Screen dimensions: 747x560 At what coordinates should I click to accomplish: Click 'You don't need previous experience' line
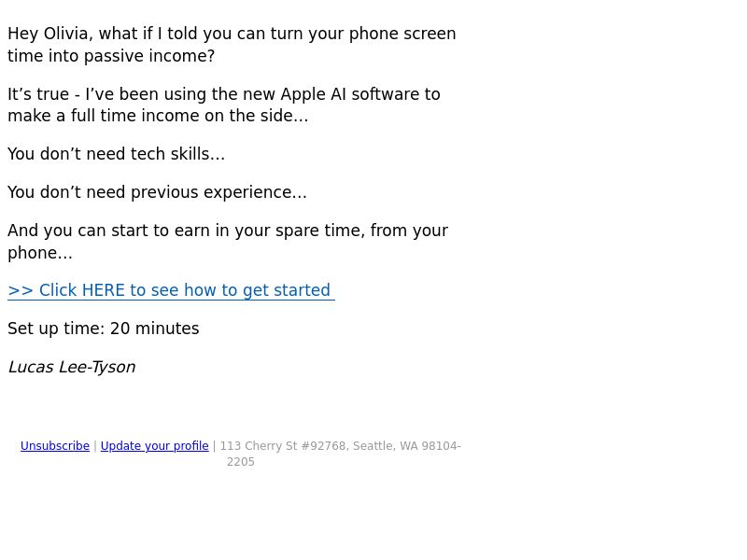click(157, 192)
